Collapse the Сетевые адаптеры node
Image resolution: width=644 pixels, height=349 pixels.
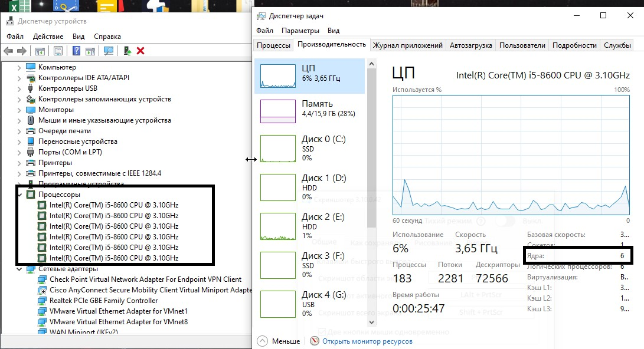[19, 269]
